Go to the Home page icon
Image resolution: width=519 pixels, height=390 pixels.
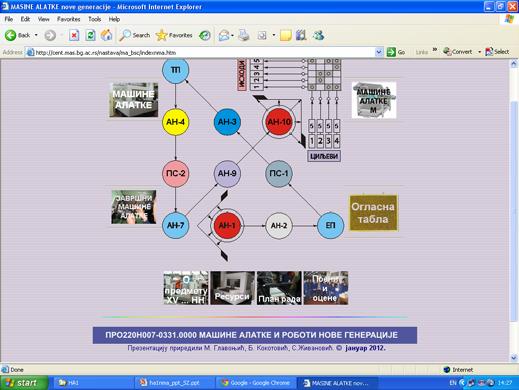(106, 35)
